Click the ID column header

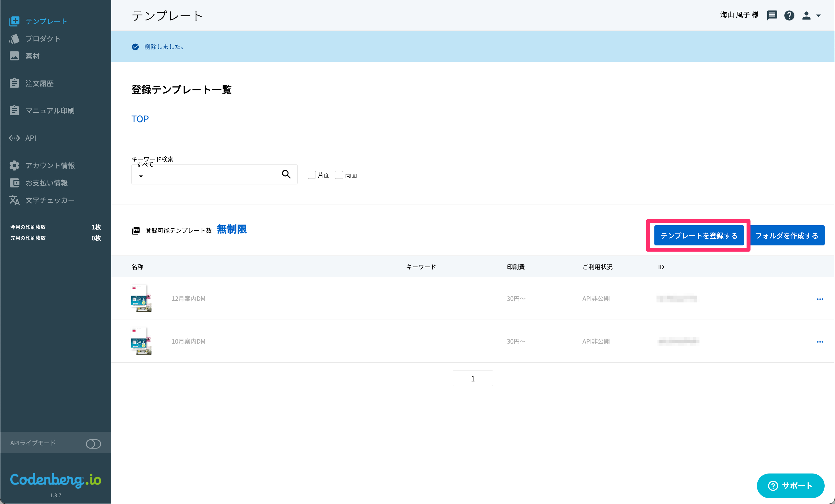point(661,267)
